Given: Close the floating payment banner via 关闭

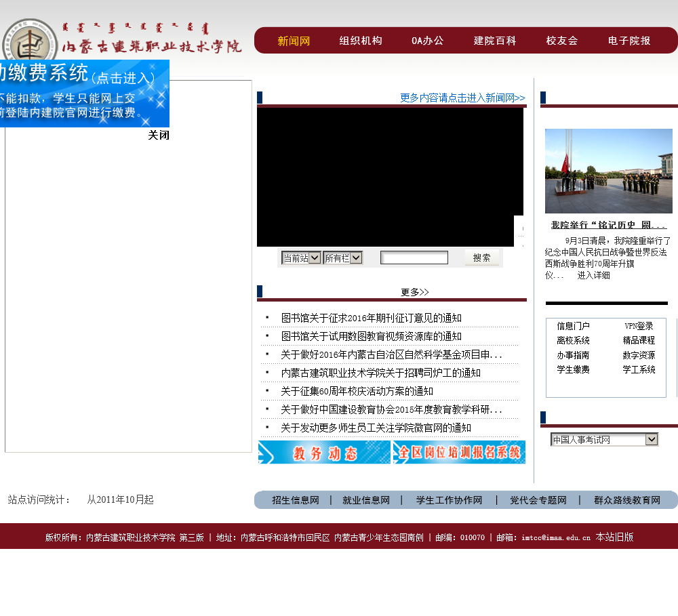Looking at the screenshot, I should 159,136.
